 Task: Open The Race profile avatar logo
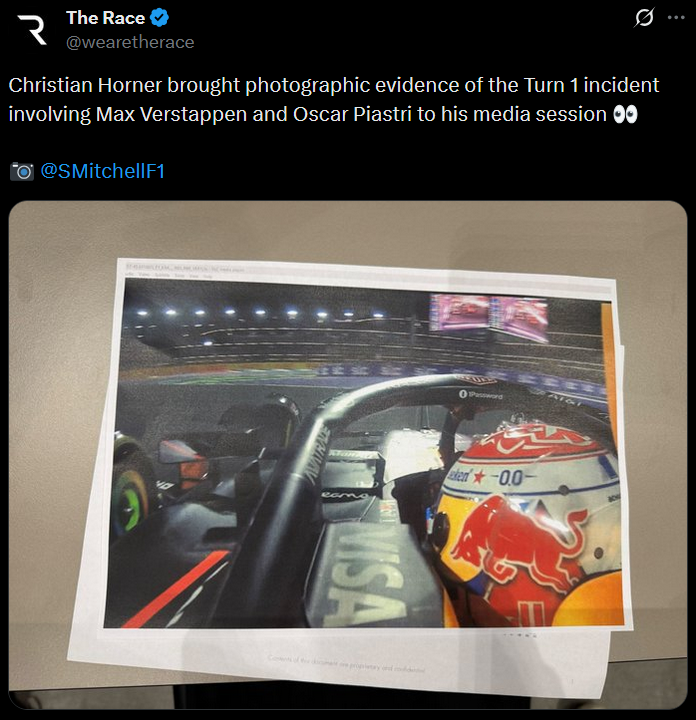click(x=32, y=30)
